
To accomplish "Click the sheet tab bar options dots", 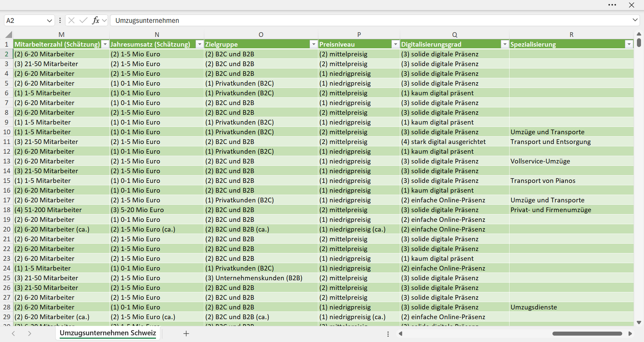I will (388, 334).
